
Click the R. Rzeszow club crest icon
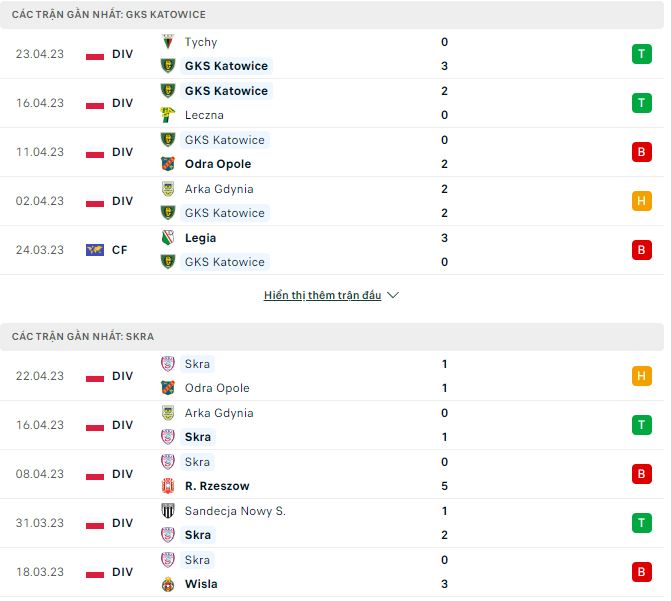coord(168,486)
